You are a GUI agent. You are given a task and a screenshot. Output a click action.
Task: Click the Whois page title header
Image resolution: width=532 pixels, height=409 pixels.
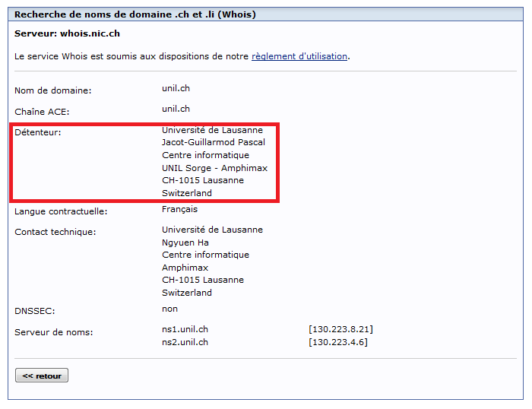click(x=135, y=14)
